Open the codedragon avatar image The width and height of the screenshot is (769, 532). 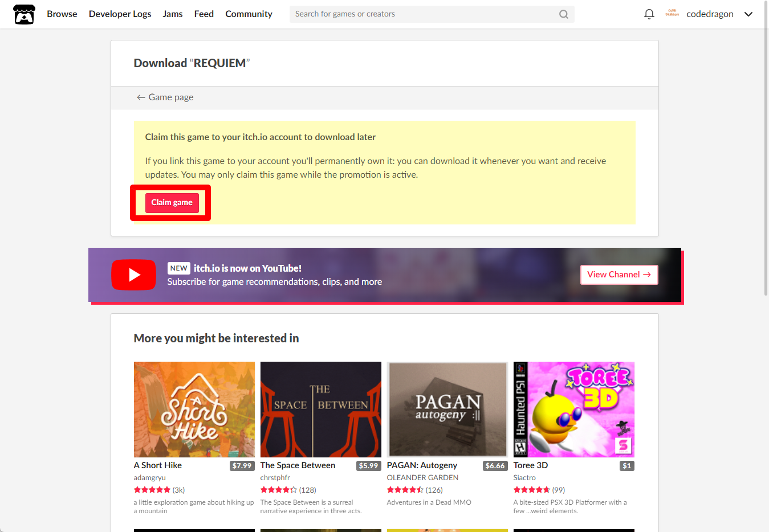coord(672,14)
